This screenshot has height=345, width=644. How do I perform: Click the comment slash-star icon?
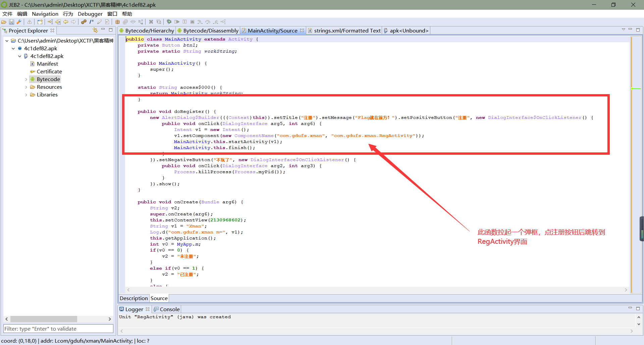[92, 22]
